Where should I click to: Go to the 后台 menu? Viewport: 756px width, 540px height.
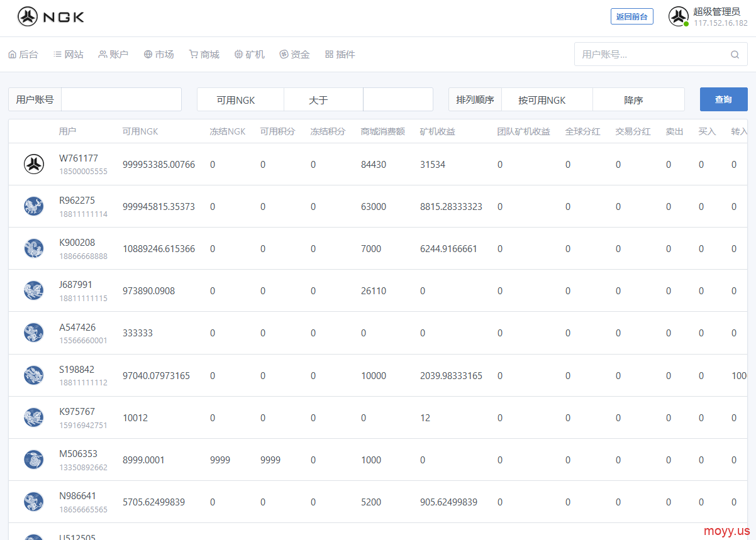pyautogui.click(x=23, y=55)
